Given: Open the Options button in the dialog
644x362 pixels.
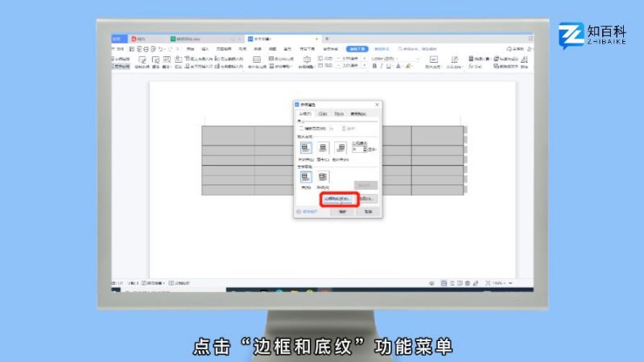Looking at the screenshot, I should [367, 199].
